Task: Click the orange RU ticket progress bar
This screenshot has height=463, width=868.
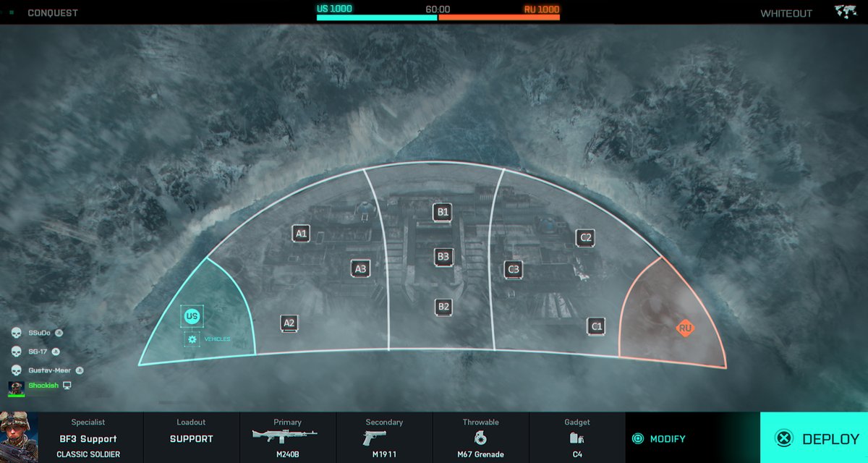Action: 499,17
